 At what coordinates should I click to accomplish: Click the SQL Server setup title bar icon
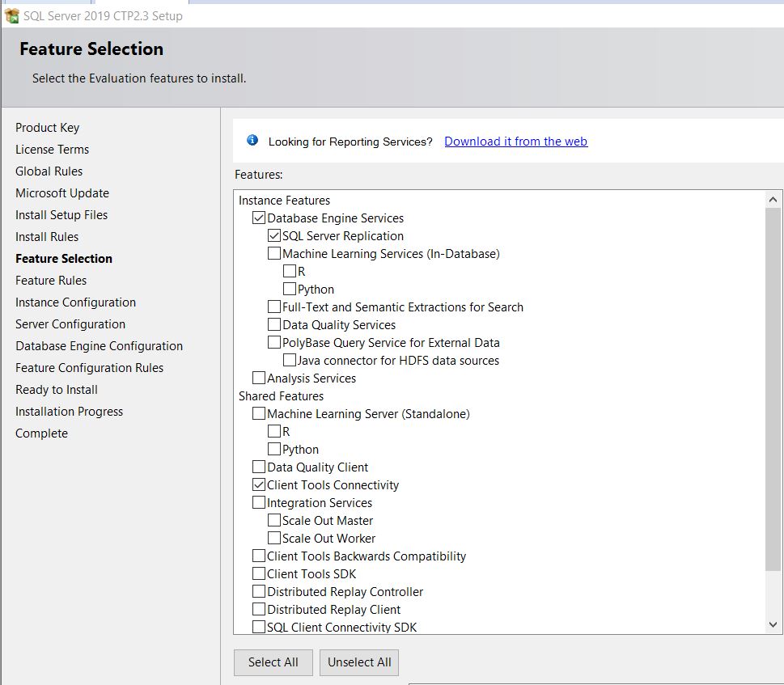coord(12,15)
